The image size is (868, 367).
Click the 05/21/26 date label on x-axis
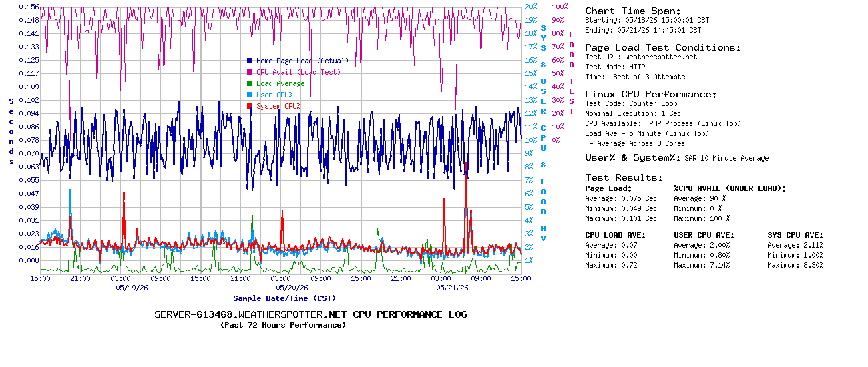(x=453, y=288)
